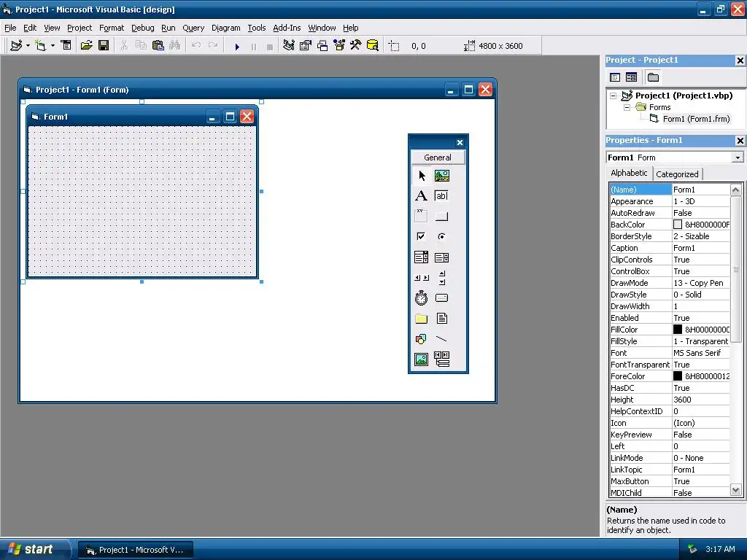
Task: Select Form1 (Form1.frm) in the project tree
Action: tap(696, 119)
